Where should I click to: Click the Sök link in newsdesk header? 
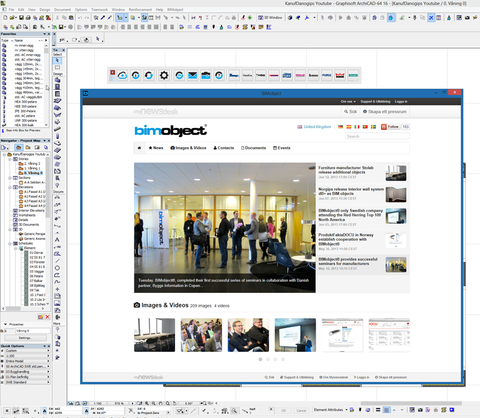tap(351, 112)
